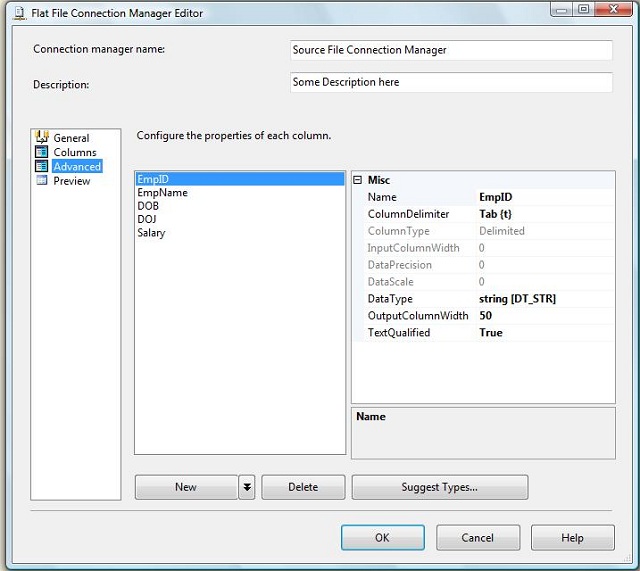Click the Columns page icon

pos(42,152)
